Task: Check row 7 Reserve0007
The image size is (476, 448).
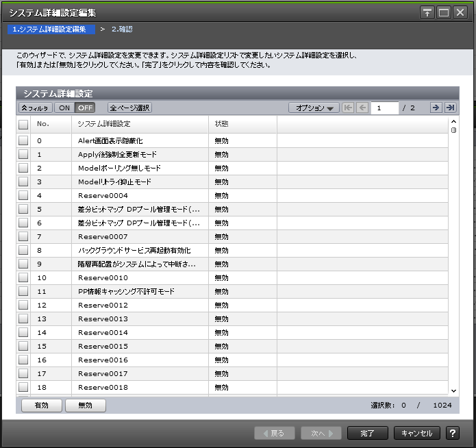Action: (x=23, y=236)
